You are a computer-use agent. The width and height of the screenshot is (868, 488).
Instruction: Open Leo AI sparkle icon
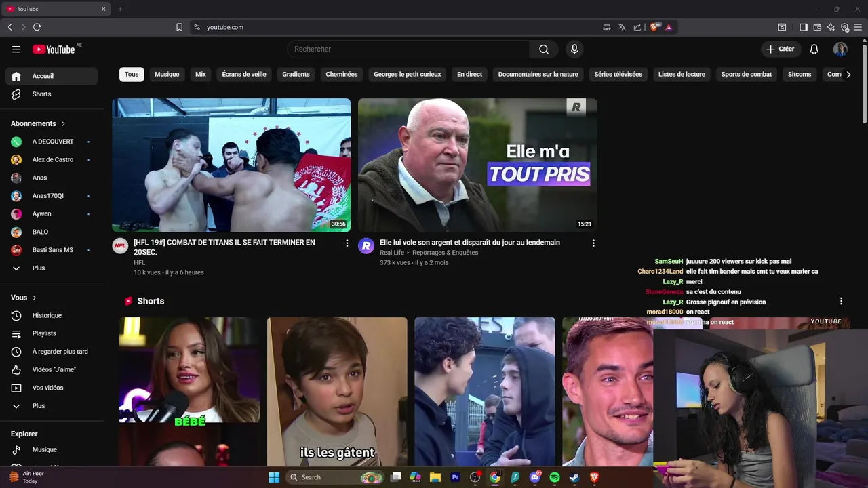point(831,27)
